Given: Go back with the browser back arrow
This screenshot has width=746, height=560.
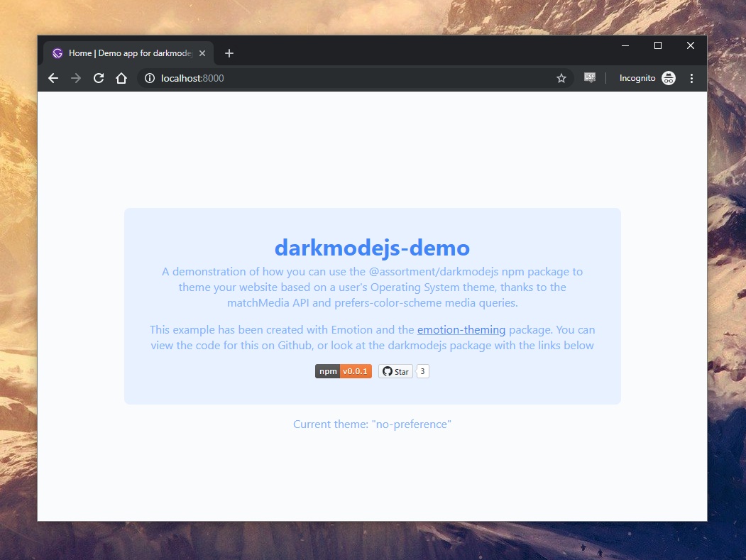Looking at the screenshot, I should [x=53, y=79].
